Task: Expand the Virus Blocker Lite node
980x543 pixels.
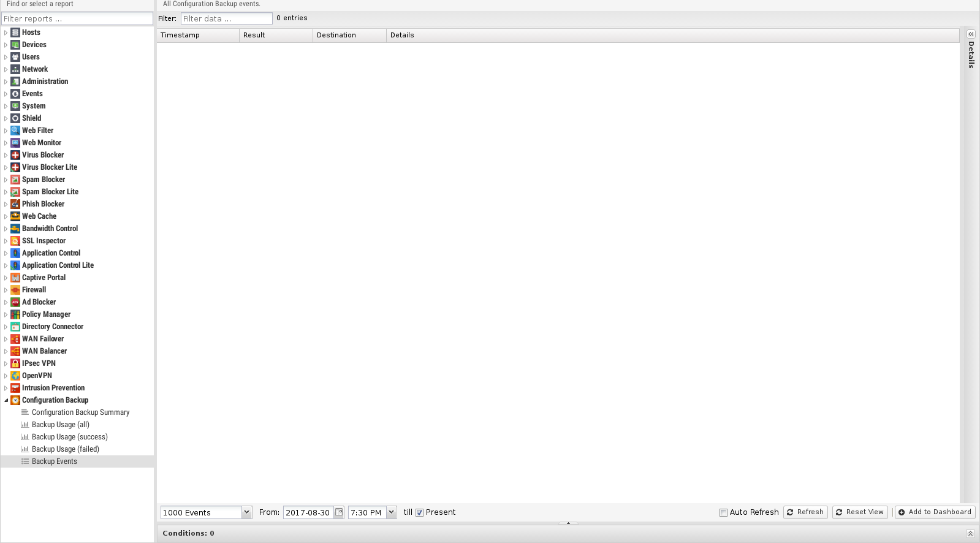Action: (x=6, y=167)
